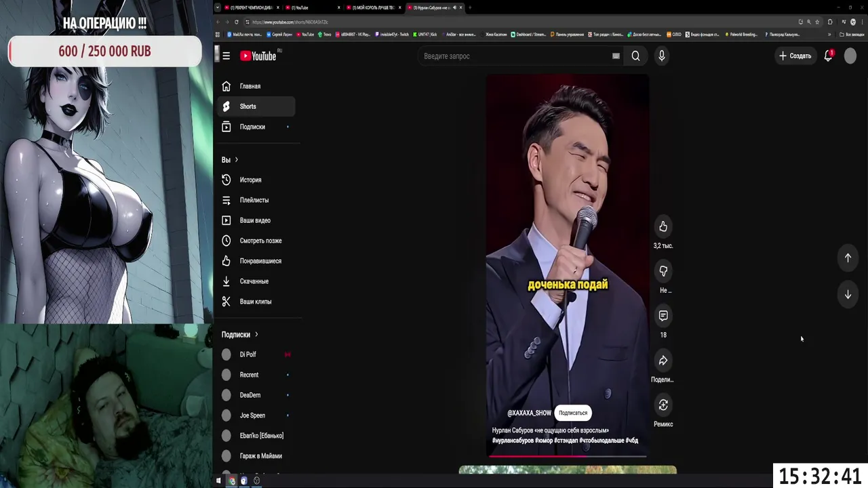Open Понравившиеся playlist
This screenshot has width=868, height=488.
256,261
